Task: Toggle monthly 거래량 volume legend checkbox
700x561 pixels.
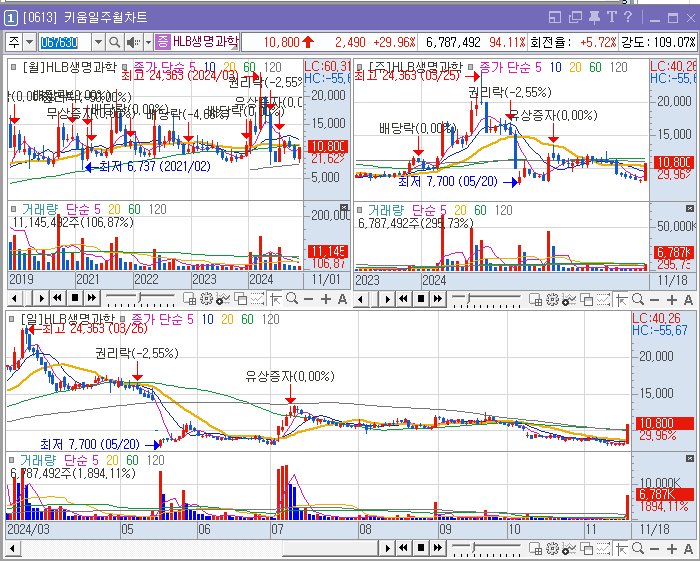Action: (x=14, y=209)
